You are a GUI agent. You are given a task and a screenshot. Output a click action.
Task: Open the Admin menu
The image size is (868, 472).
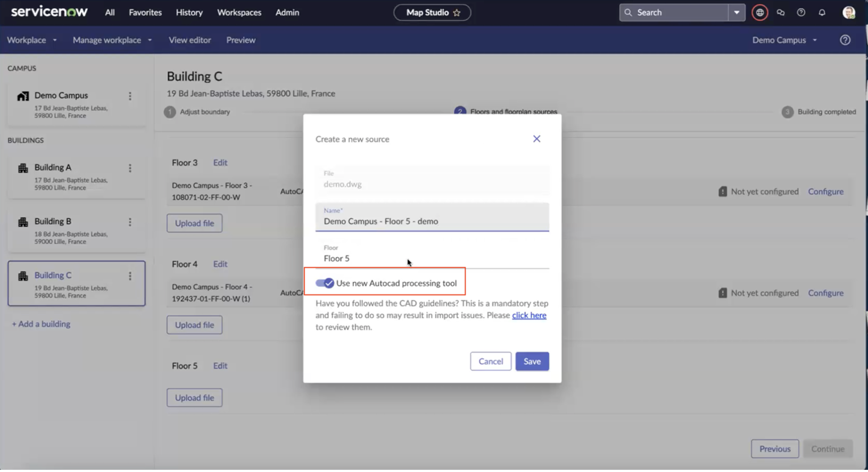[287, 12]
